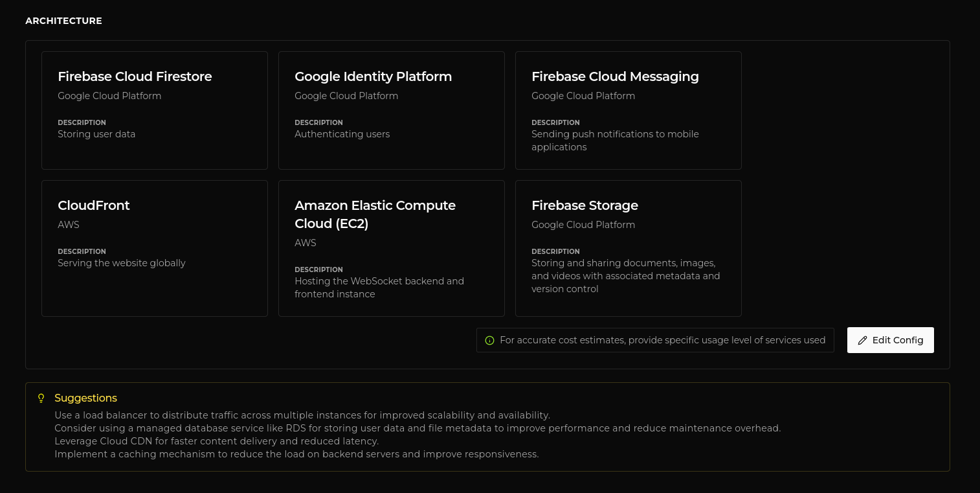This screenshot has height=493, width=980.
Task: Click the managed database RDS suggestion
Action: [x=418, y=428]
